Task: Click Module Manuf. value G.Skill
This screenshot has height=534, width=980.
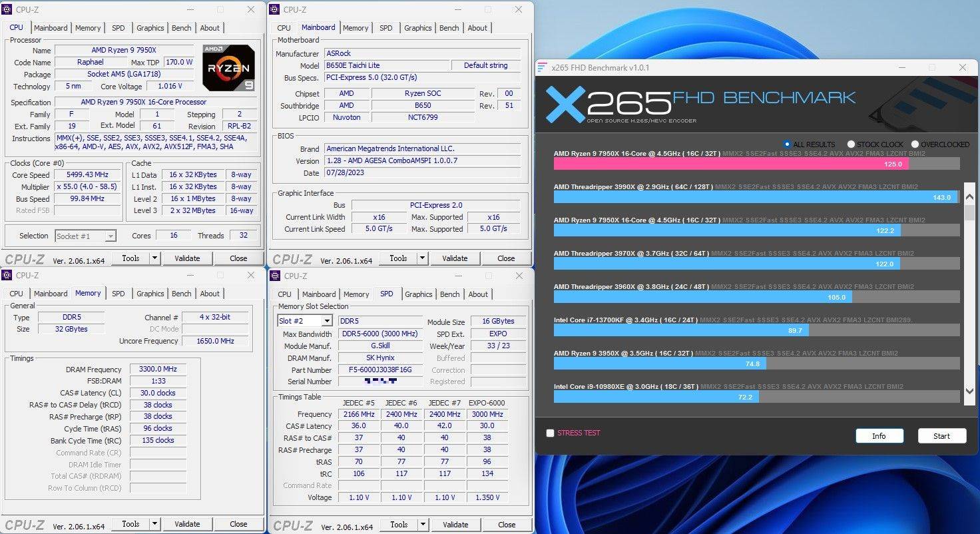Action: (380, 346)
